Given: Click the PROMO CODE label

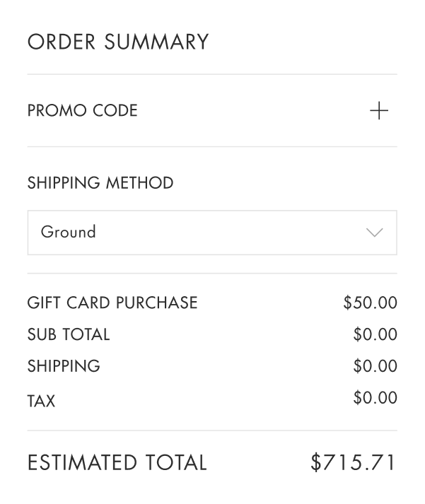Looking at the screenshot, I should coord(82,111).
